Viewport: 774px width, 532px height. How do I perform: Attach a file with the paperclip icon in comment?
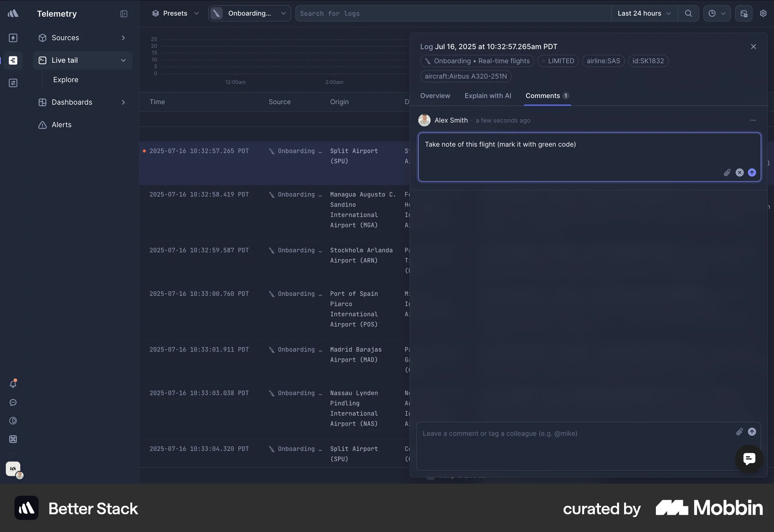coord(727,172)
